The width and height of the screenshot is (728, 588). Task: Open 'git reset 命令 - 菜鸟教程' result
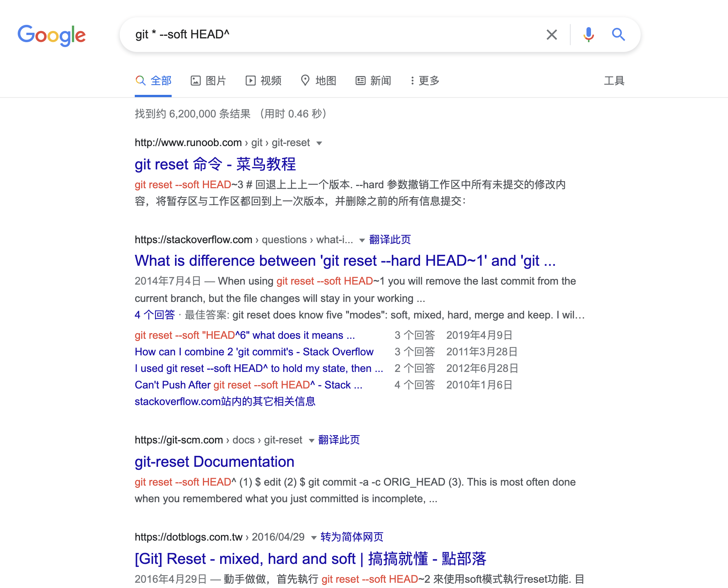[x=215, y=164]
